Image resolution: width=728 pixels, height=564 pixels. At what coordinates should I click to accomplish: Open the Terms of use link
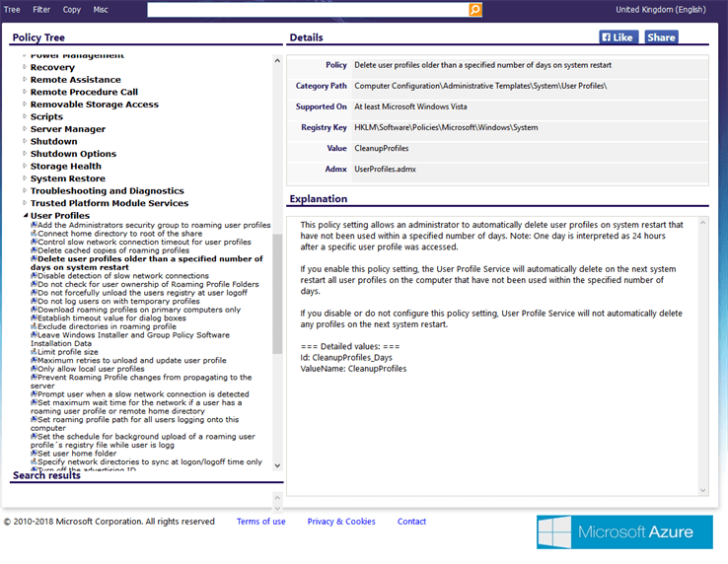(x=261, y=522)
